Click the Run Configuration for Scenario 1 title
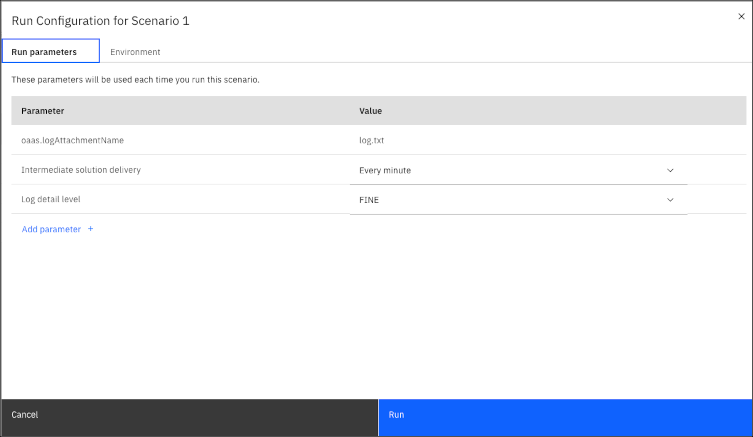 (x=100, y=21)
